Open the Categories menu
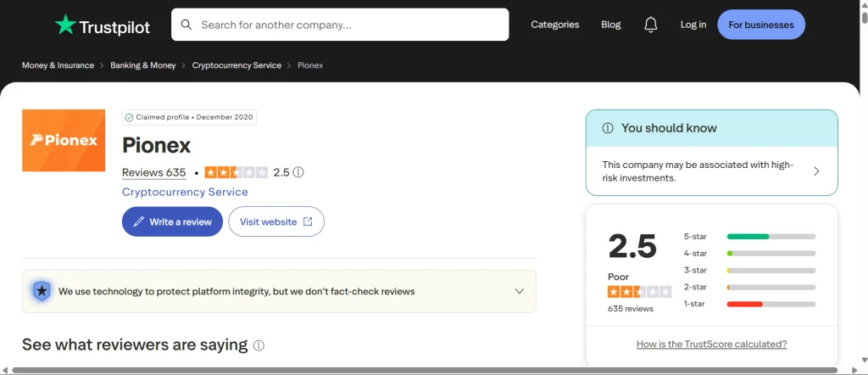This screenshot has width=868, height=375. click(x=554, y=25)
